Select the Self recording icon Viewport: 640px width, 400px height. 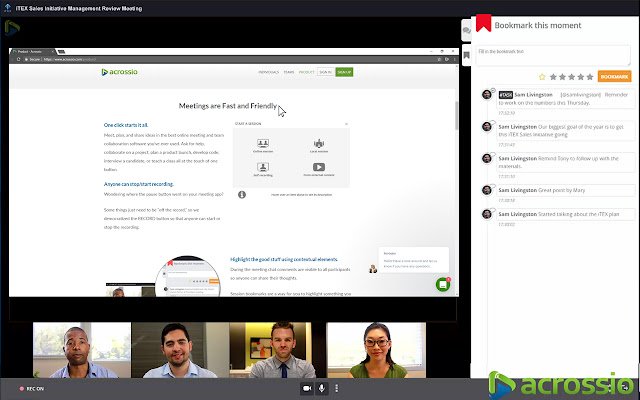263,169
